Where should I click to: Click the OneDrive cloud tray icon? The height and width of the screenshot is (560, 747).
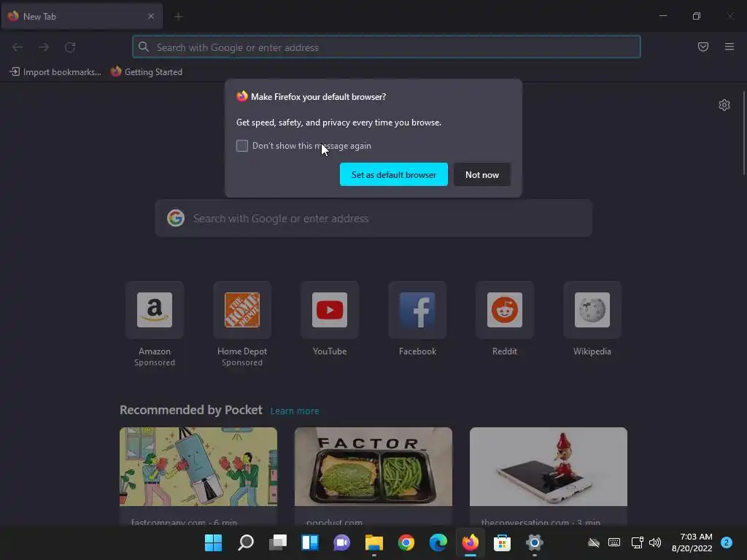(594, 542)
